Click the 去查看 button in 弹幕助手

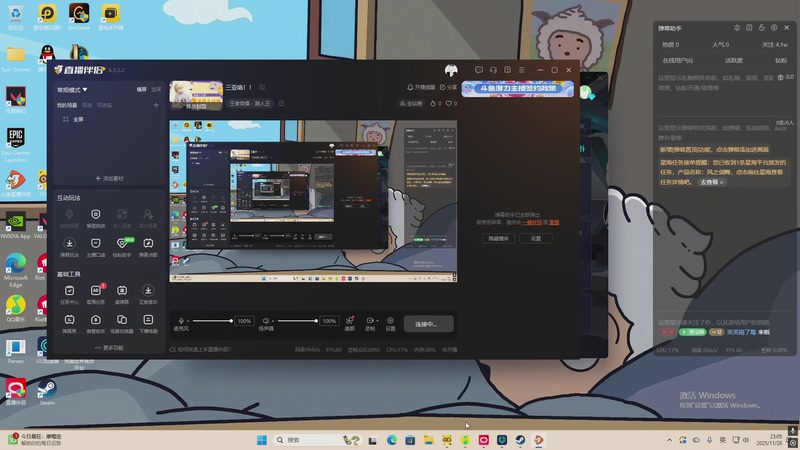711,182
